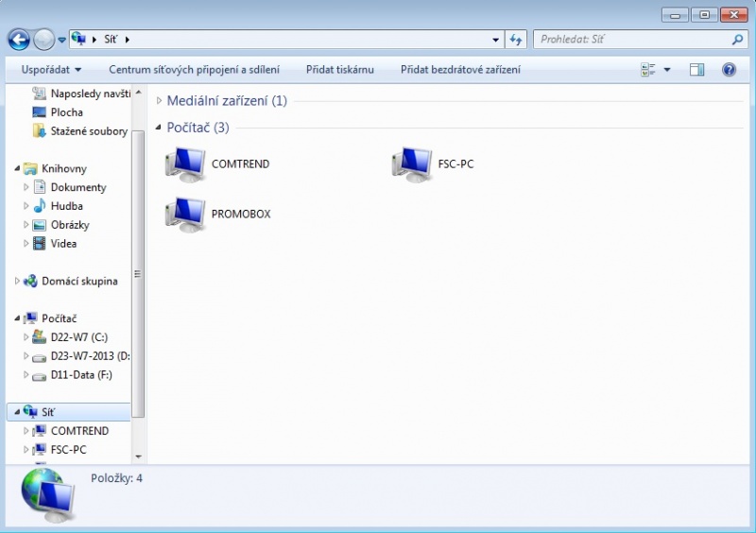
Task: Click the search magnifier icon
Action: [x=737, y=40]
